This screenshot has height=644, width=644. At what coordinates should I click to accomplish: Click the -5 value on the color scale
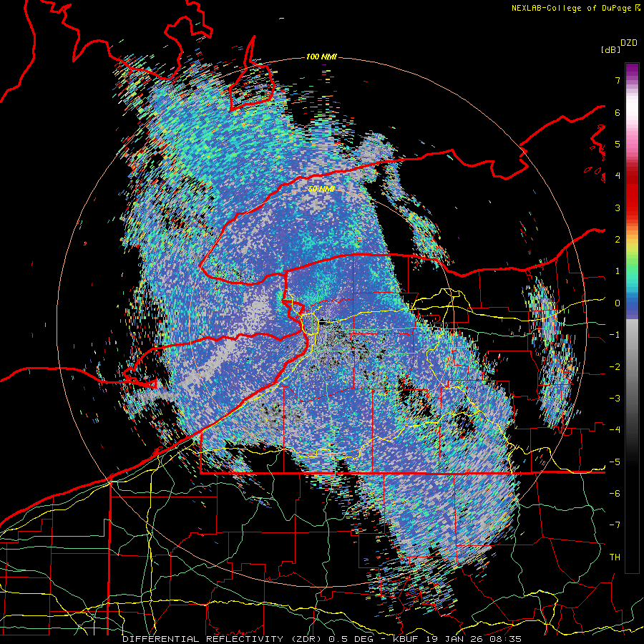[x=615, y=462]
